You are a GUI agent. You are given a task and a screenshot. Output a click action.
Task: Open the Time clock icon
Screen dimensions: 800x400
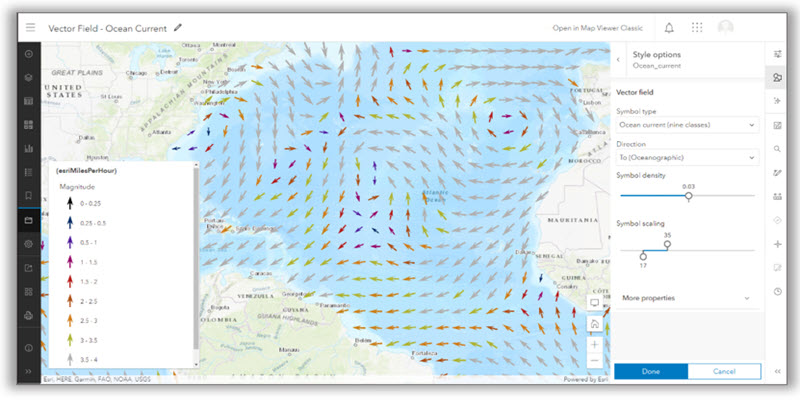778,292
